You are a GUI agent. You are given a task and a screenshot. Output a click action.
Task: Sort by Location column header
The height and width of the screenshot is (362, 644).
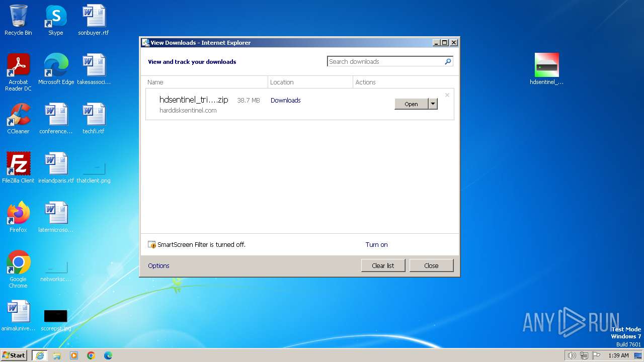click(310, 82)
